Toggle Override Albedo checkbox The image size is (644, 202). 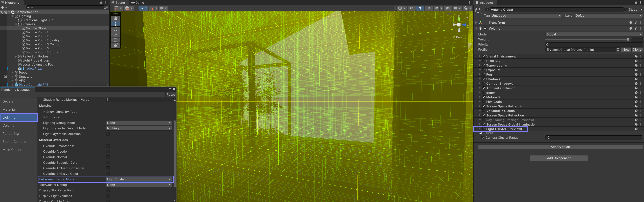click(108, 151)
